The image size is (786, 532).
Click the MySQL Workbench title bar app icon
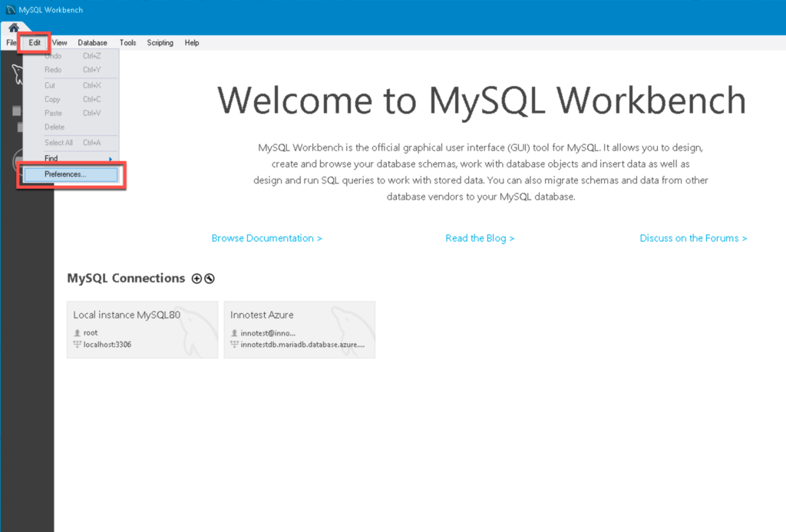(11, 9)
